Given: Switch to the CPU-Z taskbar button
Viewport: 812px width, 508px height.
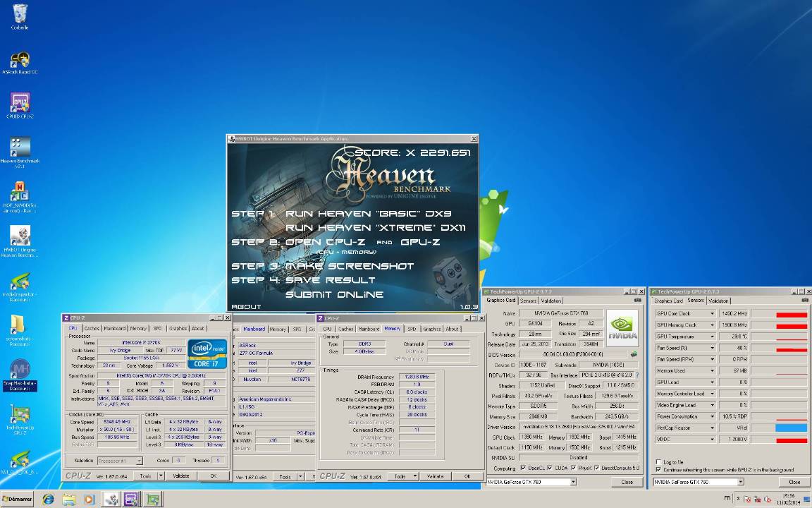Looking at the screenshot, I should (130, 500).
